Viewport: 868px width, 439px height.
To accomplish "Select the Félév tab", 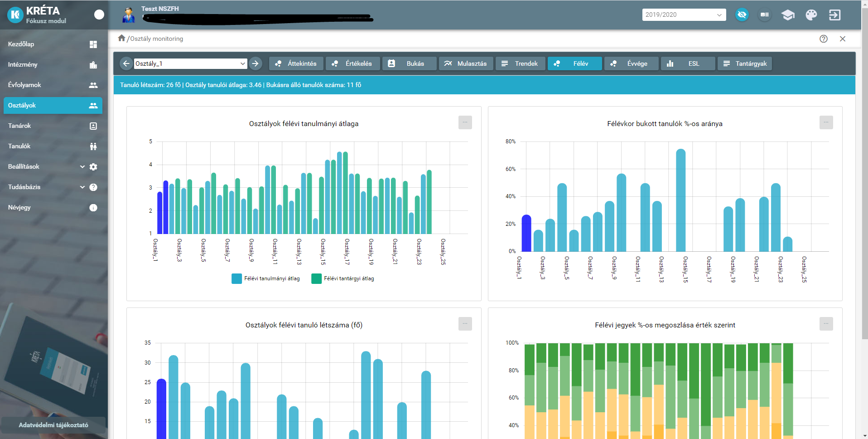I will 575,63.
